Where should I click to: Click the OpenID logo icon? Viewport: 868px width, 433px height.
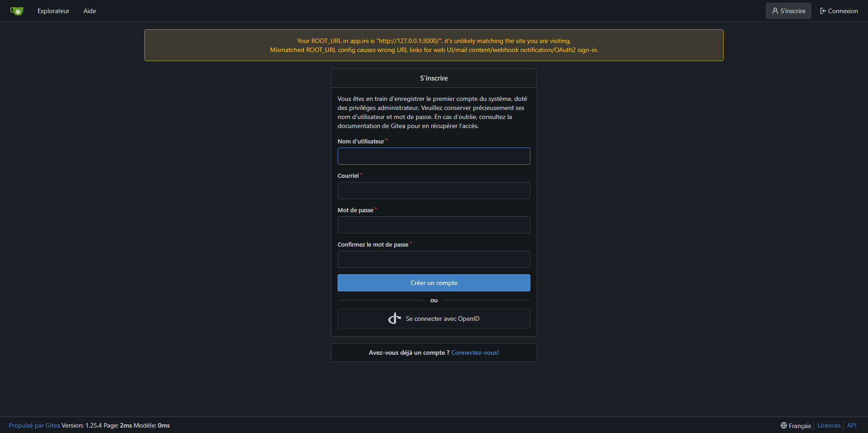(394, 319)
